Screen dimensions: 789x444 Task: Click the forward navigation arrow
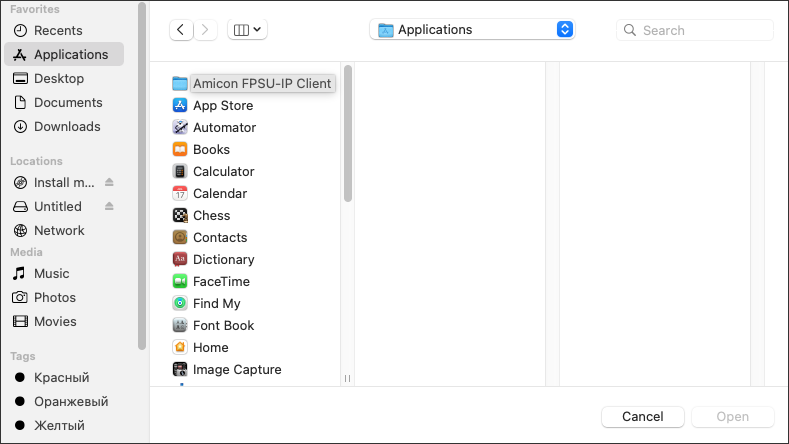(205, 30)
